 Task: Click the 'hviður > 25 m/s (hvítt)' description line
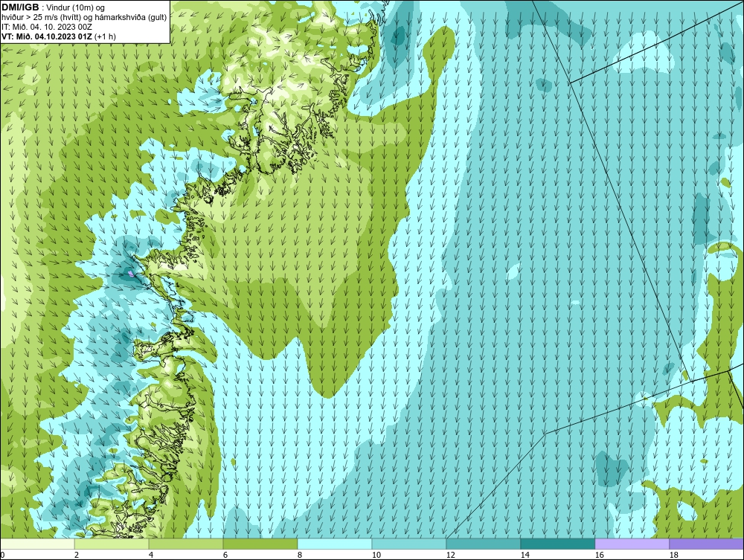point(84,17)
